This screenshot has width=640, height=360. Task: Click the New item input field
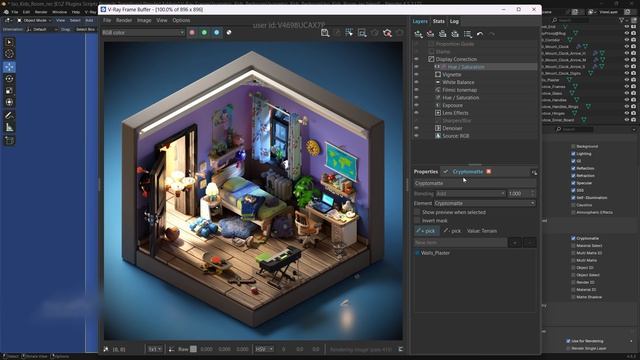click(460, 243)
